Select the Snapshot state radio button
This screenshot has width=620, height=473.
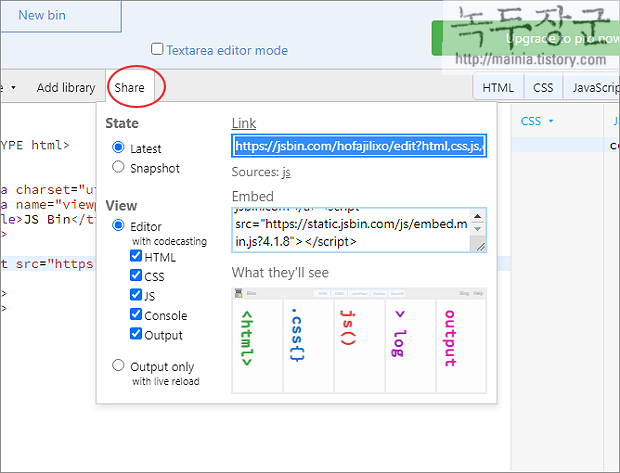[x=118, y=166]
